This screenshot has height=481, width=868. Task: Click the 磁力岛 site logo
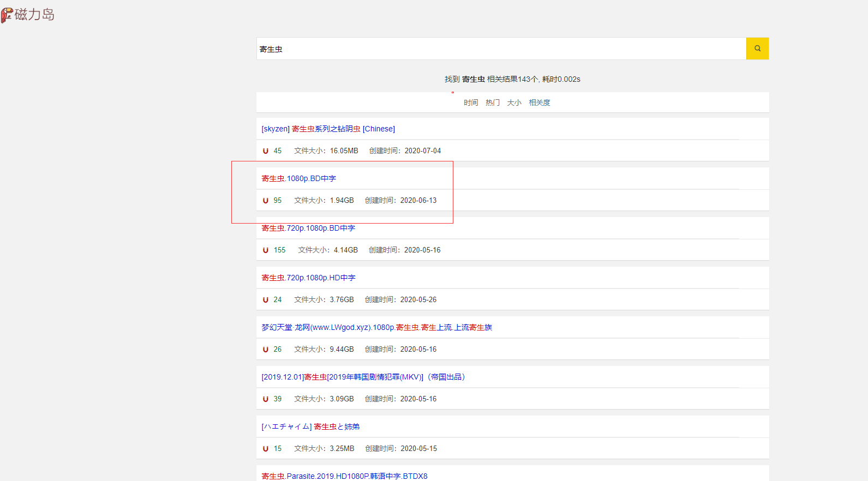(28, 15)
